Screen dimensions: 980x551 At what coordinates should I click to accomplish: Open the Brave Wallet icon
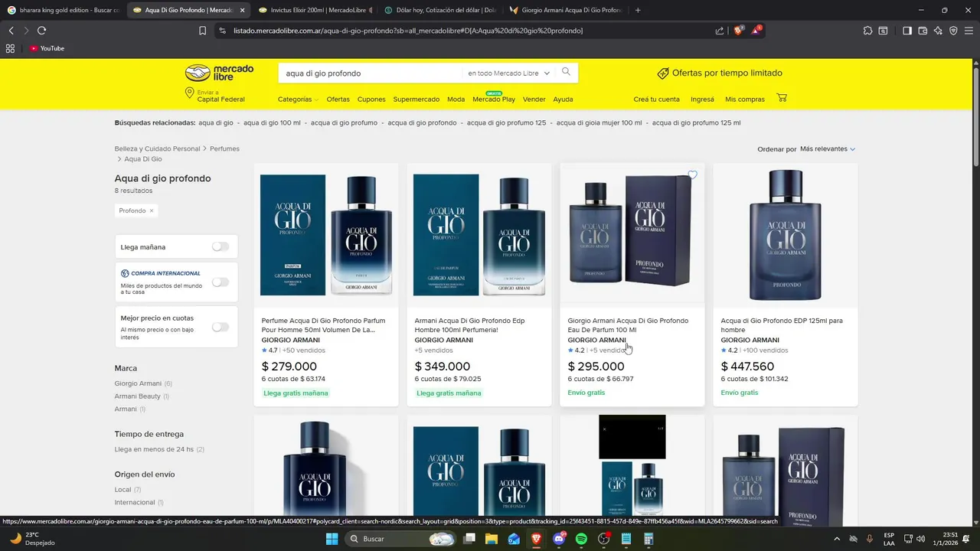click(923, 31)
